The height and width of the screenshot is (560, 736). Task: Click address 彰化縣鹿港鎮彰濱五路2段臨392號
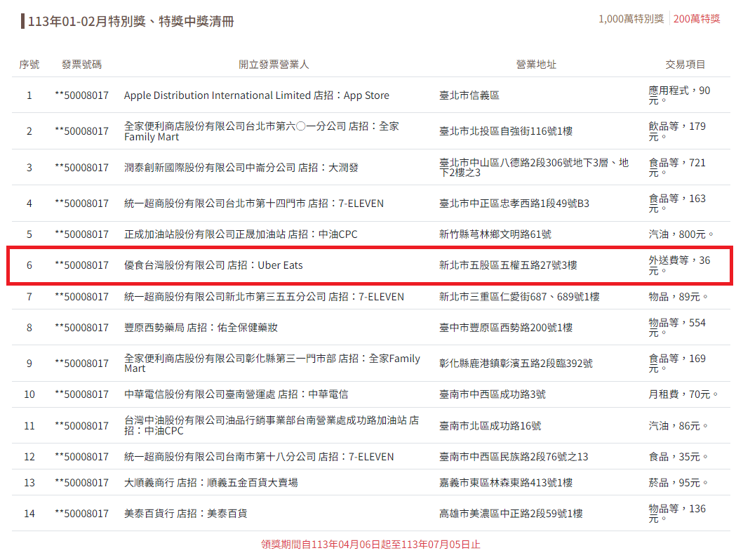click(x=516, y=364)
